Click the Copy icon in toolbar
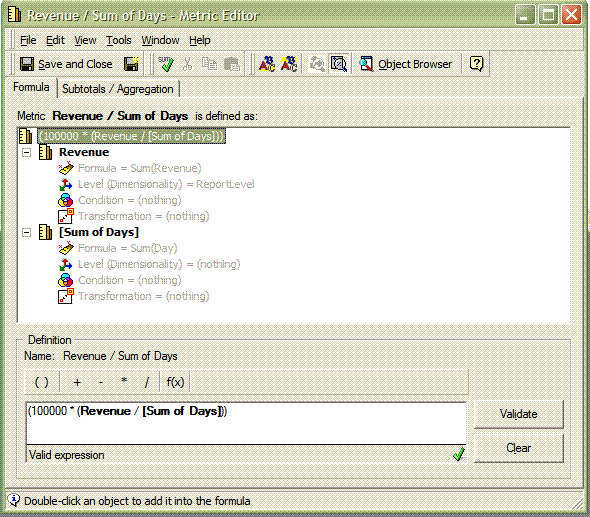Viewport: 590px width, 517px height. (x=209, y=64)
